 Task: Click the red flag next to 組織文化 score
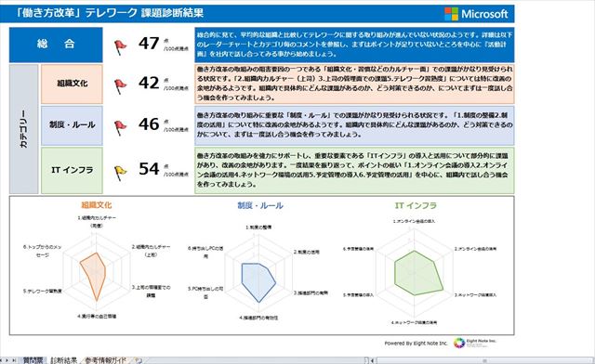pos(120,86)
